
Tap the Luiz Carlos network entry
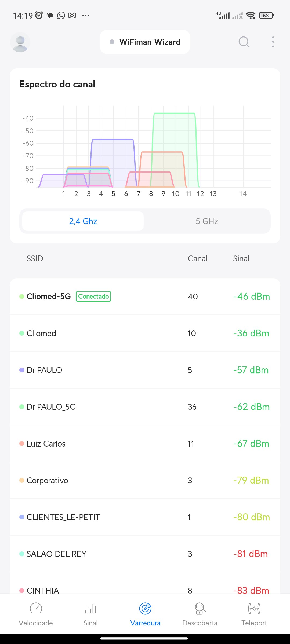[x=145, y=444]
